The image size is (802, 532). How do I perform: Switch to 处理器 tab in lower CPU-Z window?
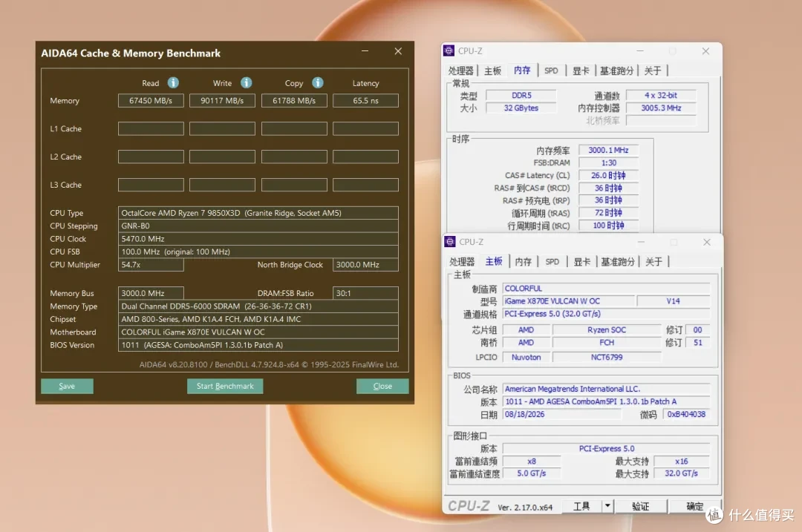462,262
